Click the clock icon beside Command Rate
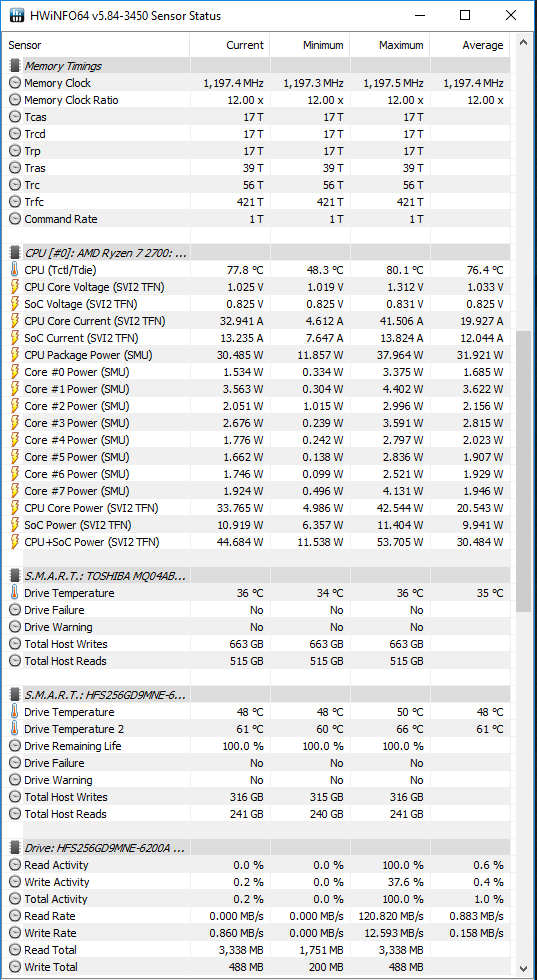The height and width of the screenshot is (980, 537). coord(15,219)
